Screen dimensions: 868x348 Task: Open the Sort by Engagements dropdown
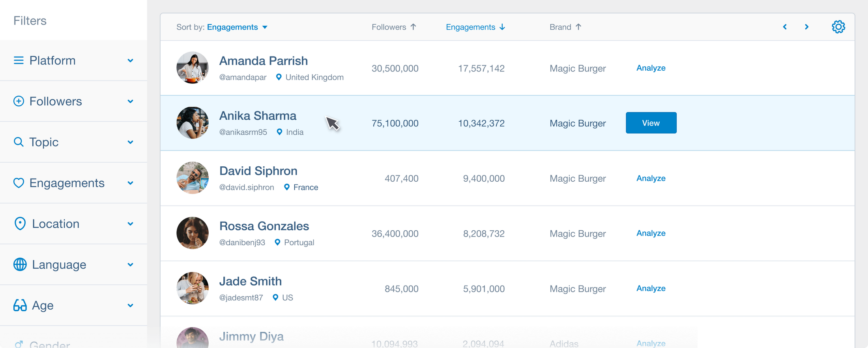pyautogui.click(x=237, y=27)
